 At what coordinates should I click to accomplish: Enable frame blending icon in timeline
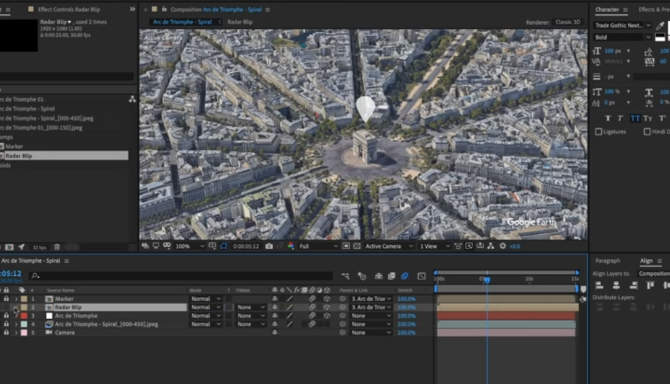pos(391,276)
